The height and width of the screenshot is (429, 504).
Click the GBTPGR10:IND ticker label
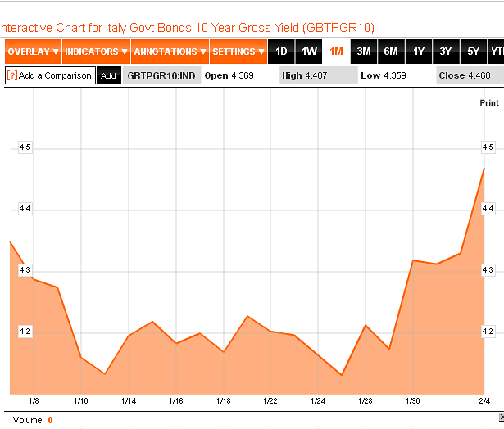161,75
